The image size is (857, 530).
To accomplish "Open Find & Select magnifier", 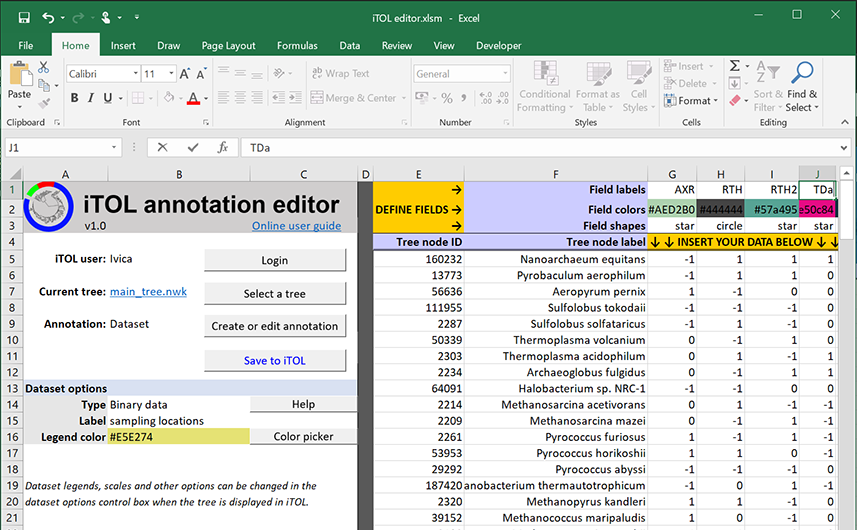I will tap(802, 86).
